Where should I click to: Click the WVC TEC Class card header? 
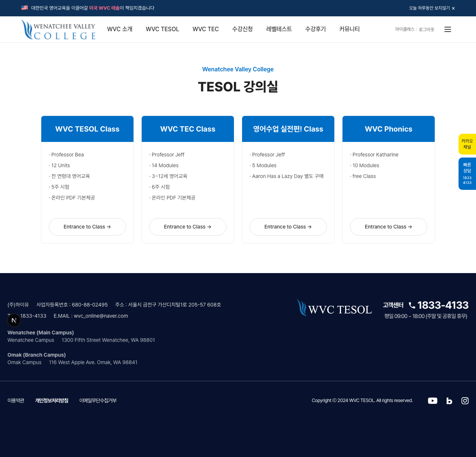[x=188, y=129]
